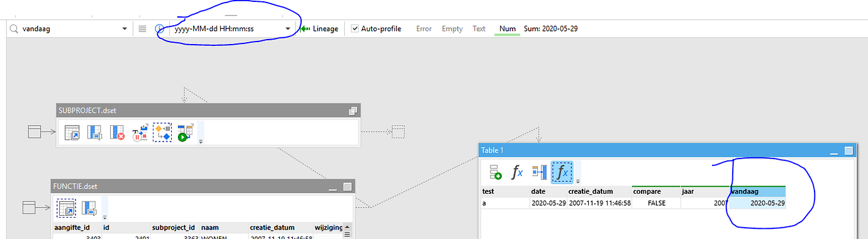Restore the SUBPROJECT.dset window

pos(353,111)
